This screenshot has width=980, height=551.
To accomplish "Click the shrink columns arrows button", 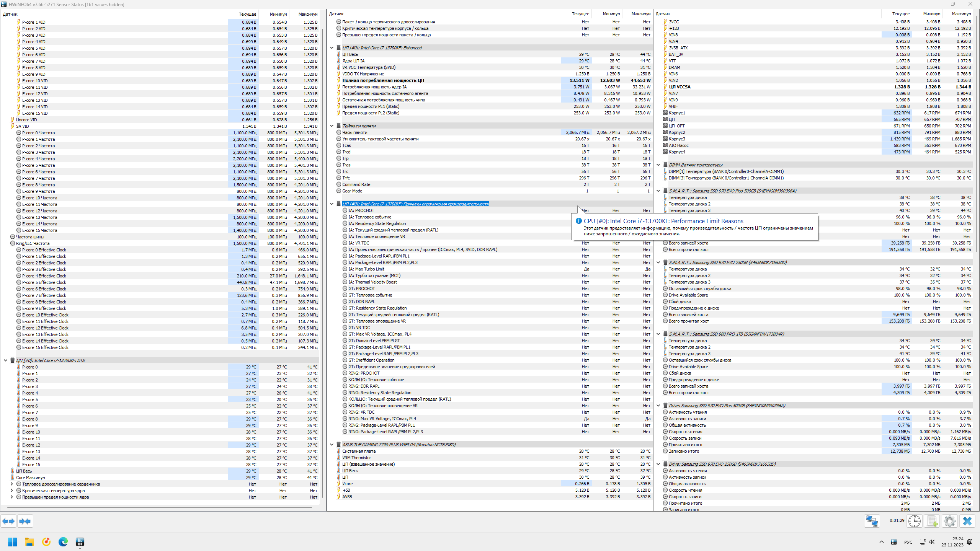I will [25, 521].
